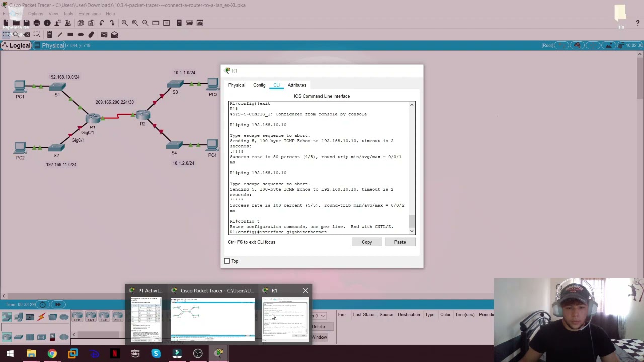Click PC1 device in the workspace
Viewport: 644px width, 362px height.
[x=20, y=86]
